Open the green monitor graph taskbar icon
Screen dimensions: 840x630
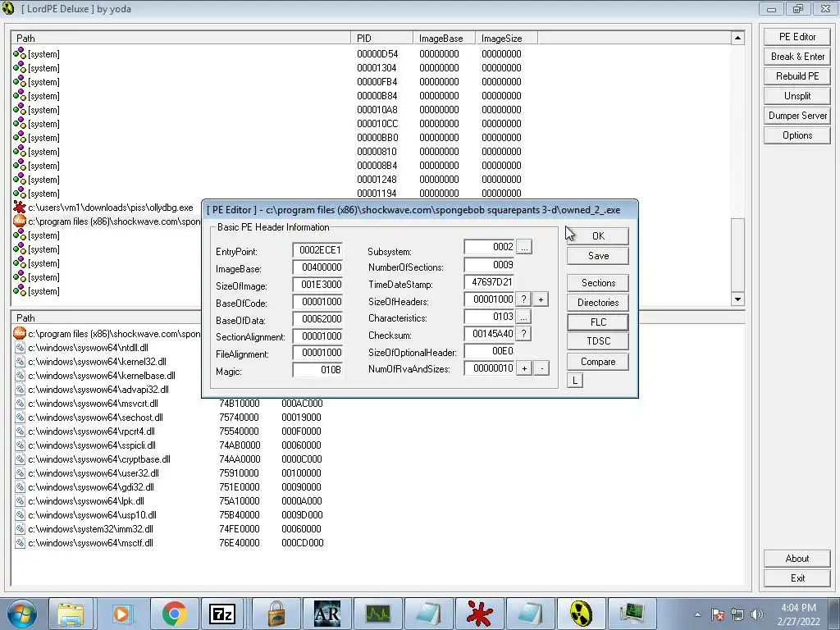(x=377, y=614)
